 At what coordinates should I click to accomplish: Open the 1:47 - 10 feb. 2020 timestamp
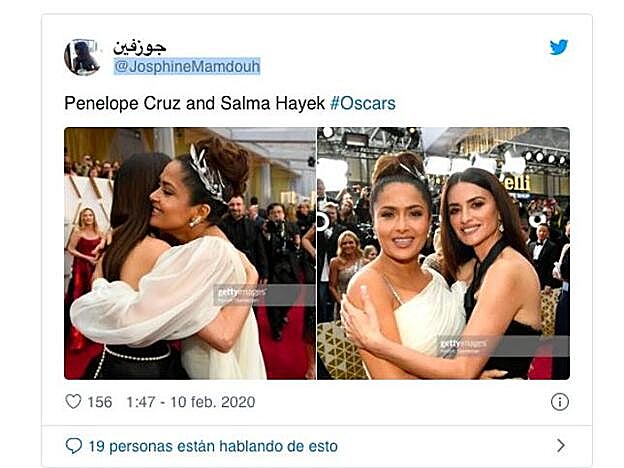tap(191, 402)
